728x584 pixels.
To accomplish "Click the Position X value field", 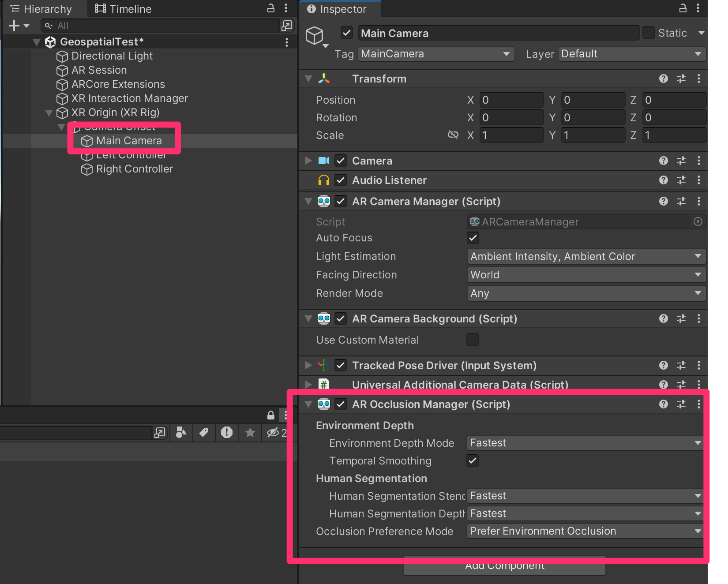I will pos(511,100).
